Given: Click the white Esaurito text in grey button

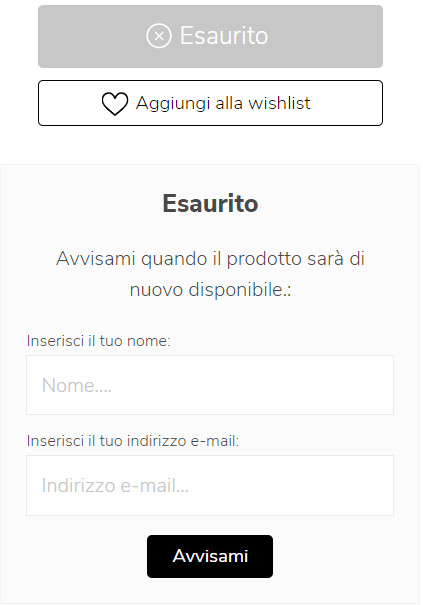Looking at the screenshot, I should tap(224, 35).
